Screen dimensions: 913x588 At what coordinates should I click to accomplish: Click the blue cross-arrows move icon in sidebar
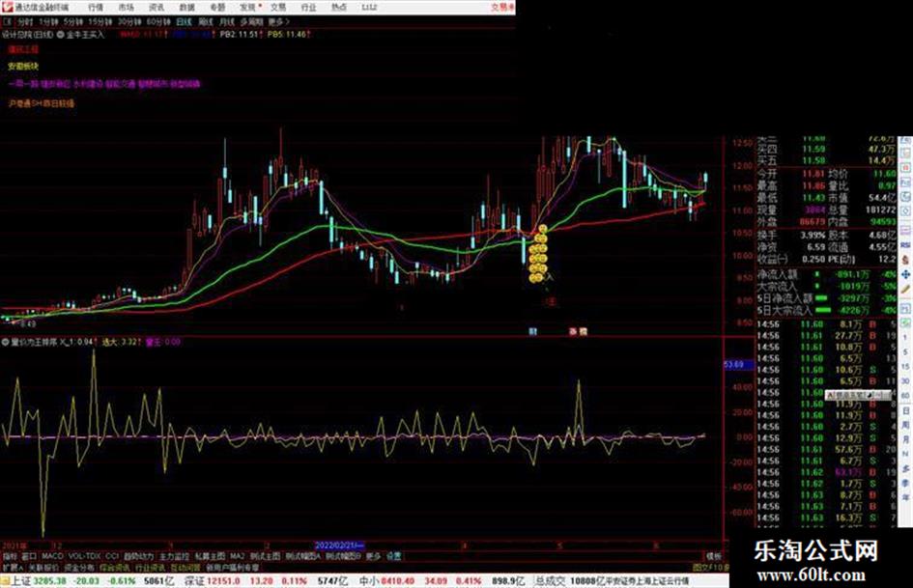coord(906,273)
